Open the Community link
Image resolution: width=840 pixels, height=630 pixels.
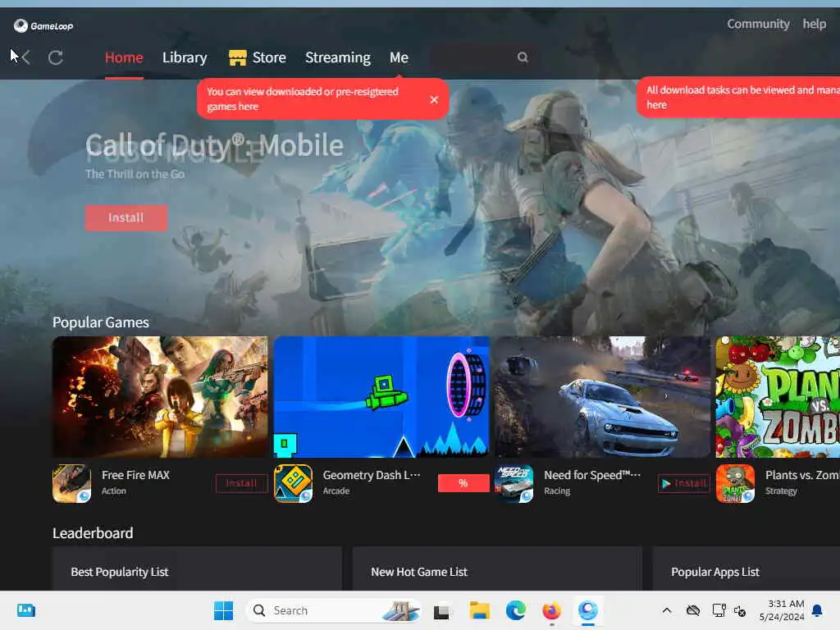click(x=758, y=24)
